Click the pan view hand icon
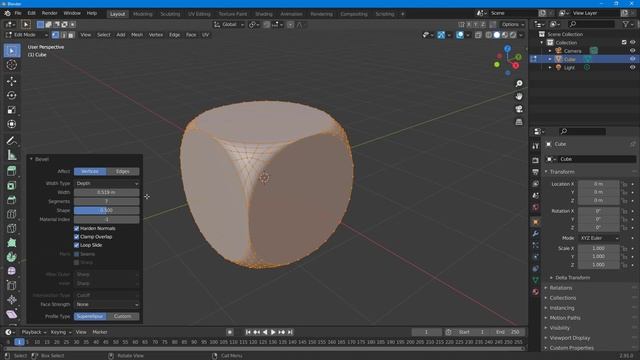Image resolution: width=640 pixels, height=360 pixels. [x=519, y=96]
